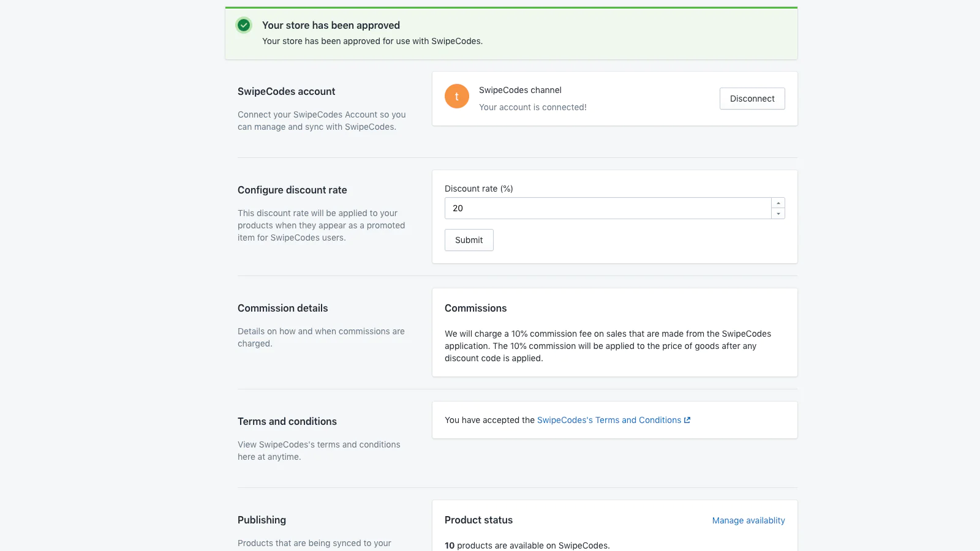
Task: Submit the discount rate
Action: pyautogui.click(x=469, y=240)
